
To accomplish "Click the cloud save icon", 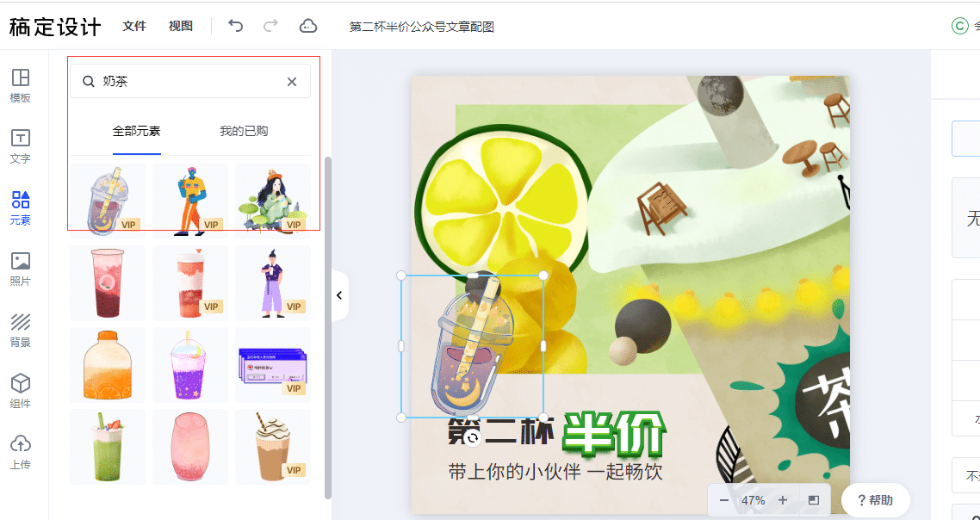I will tap(308, 26).
